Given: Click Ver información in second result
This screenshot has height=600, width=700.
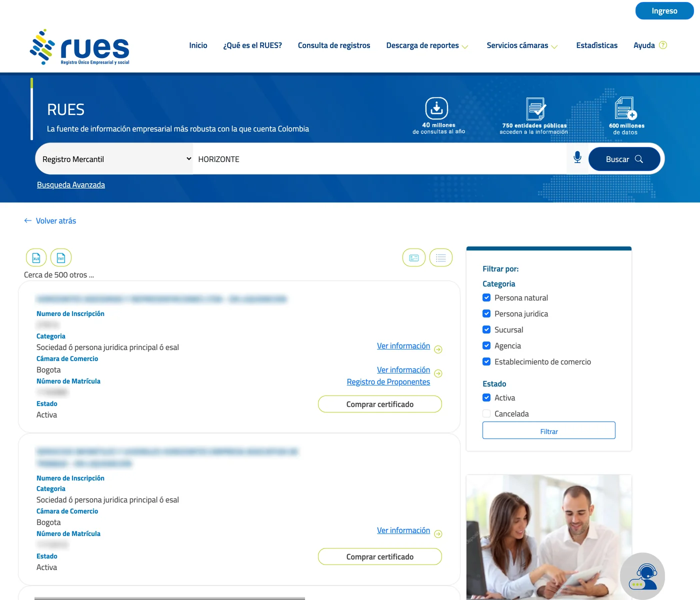Looking at the screenshot, I should pyautogui.click(x=403, y=530).
